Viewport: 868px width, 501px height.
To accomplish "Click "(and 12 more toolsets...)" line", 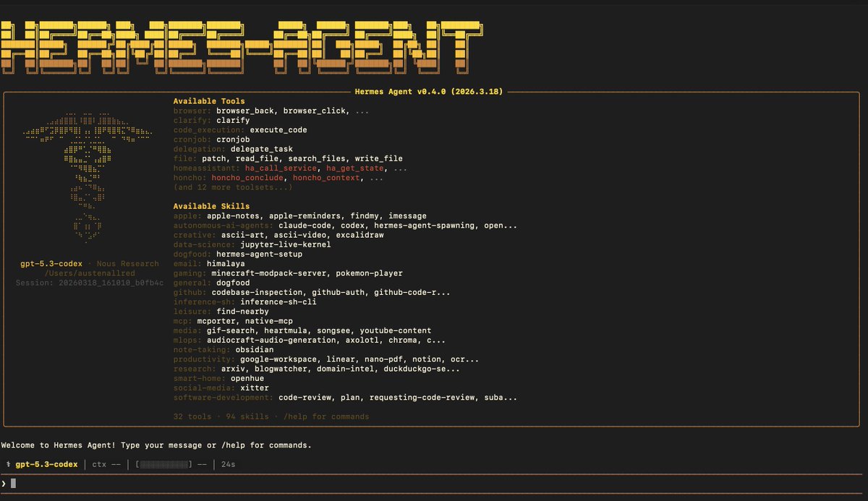I will coord(233,187).
